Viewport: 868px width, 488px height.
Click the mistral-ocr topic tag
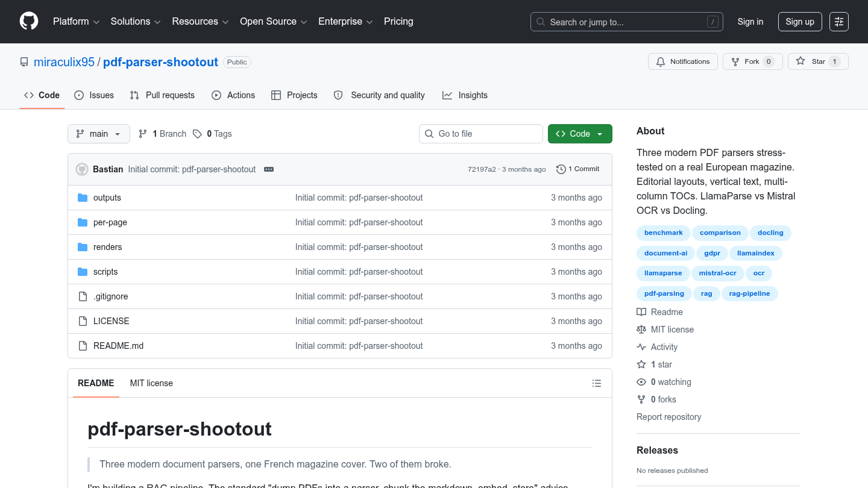[x=717, y=273]
